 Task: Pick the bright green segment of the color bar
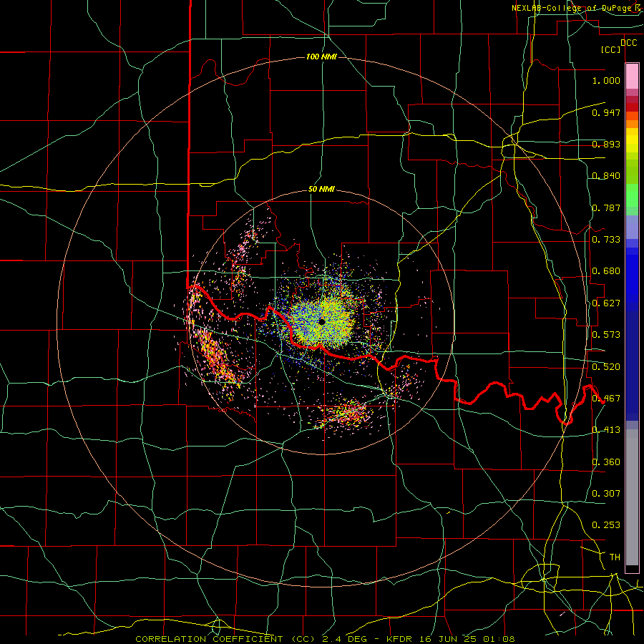pos(632,195)
